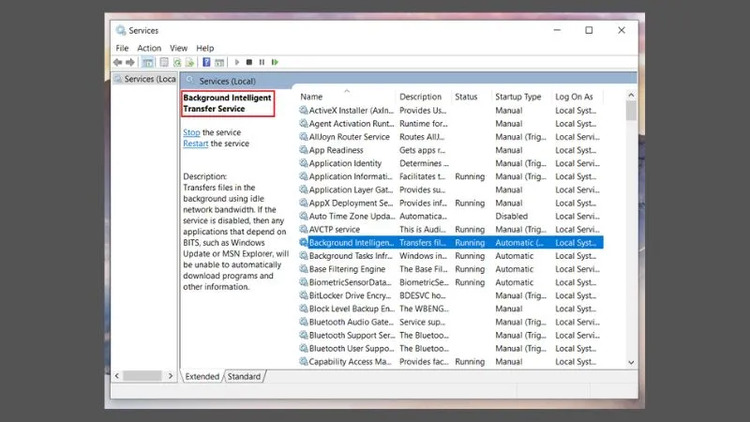Click the Forward arrow in toolbar
750x422 pixels.
point(130,62)
